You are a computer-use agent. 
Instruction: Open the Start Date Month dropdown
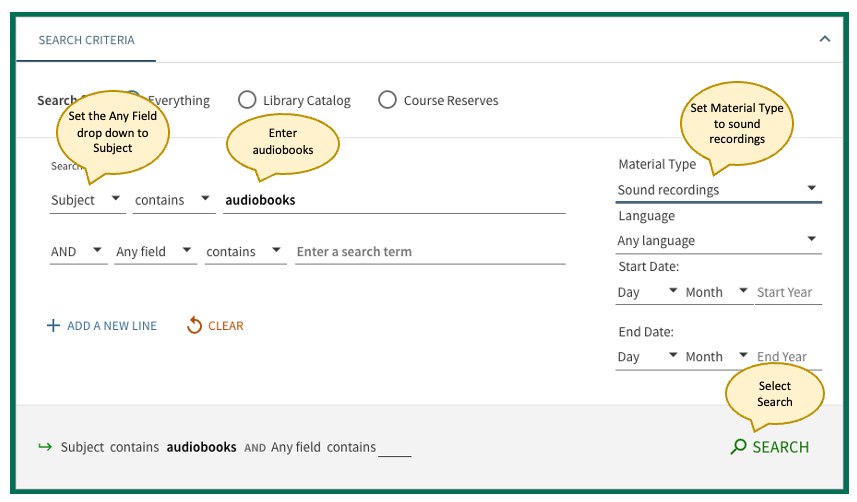[716, 293]
